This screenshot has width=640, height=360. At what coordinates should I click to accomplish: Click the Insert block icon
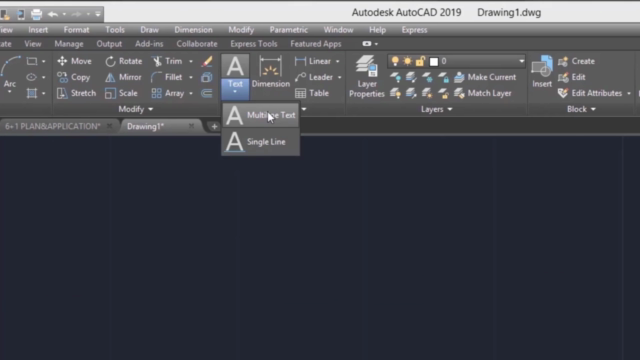point(542,71)
